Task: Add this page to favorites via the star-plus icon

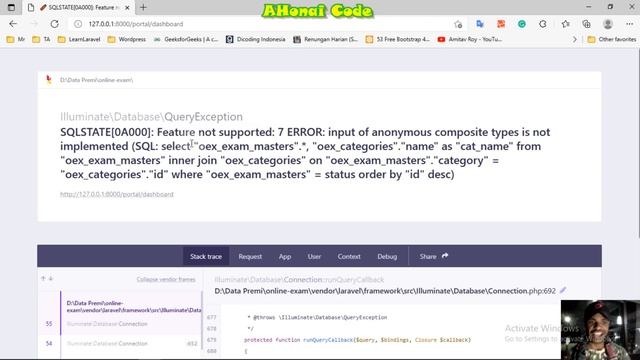Action: coord(458,24)
